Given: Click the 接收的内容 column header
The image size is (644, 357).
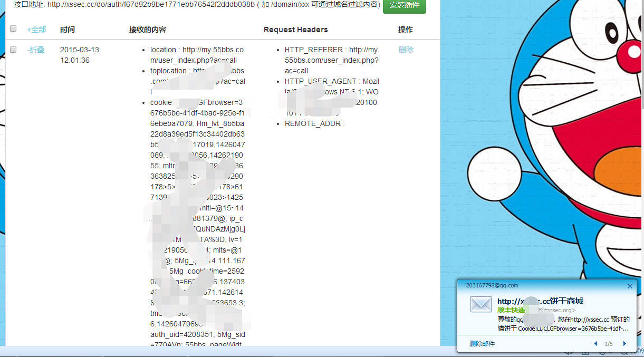Looking at the screenshot, I should pos(148,30).
